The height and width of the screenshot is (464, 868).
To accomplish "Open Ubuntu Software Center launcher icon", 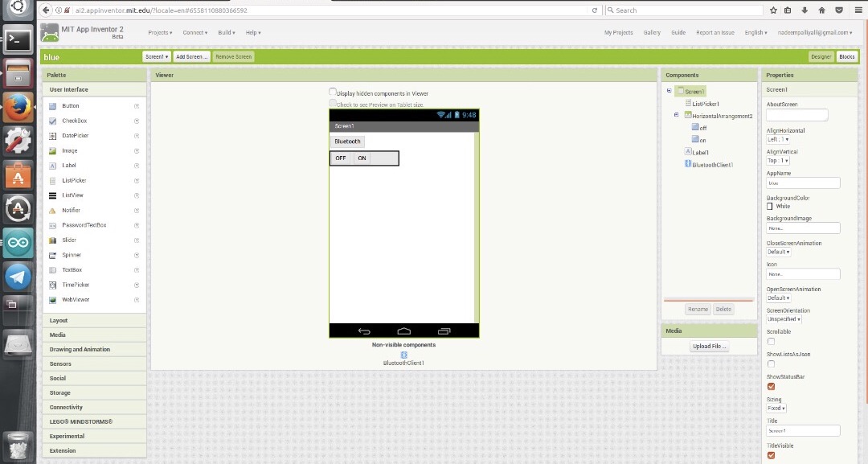I will click(18, 175).
